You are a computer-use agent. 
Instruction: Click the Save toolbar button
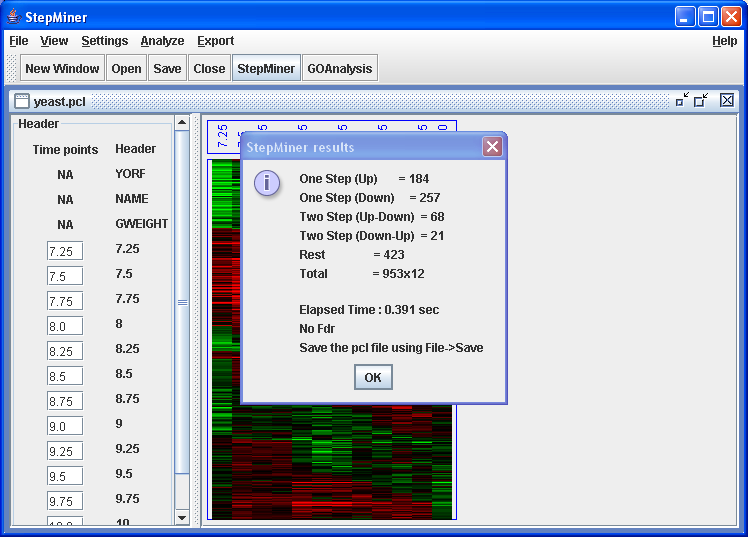[167, 69]
